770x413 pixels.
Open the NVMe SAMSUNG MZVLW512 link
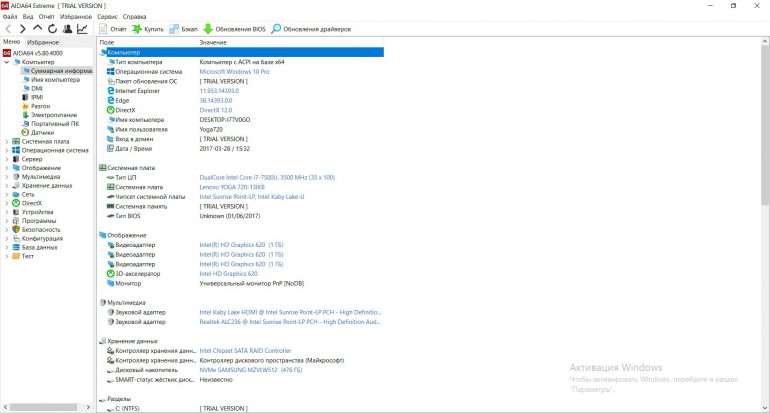point(250,370)
